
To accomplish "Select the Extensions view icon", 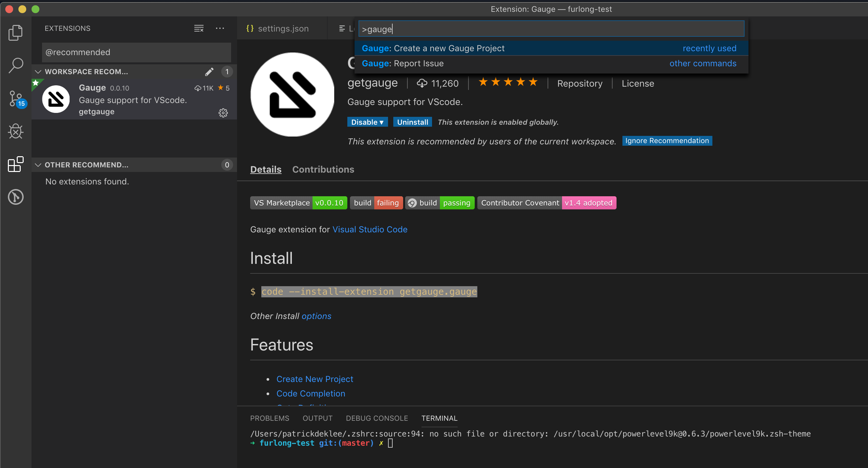I will [15, 164].
